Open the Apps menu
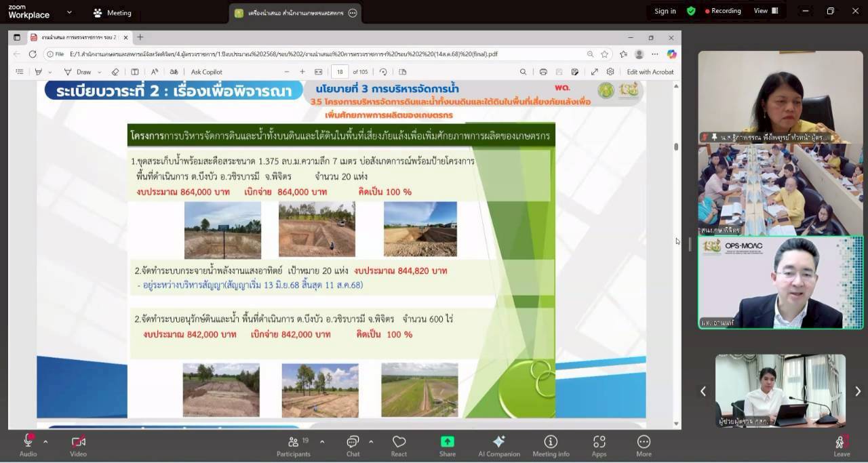 click(599, 445)
